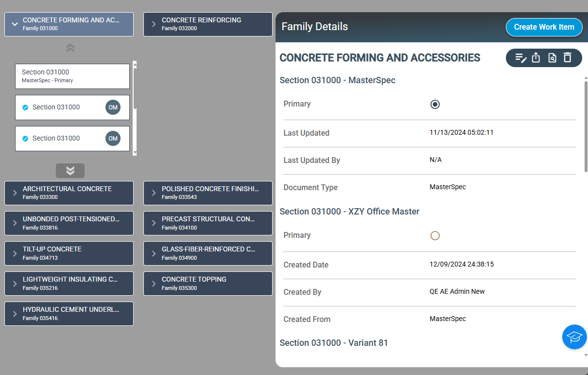Open the edit details icon for the family
This screenshot has height=375, width=588.
520,58
